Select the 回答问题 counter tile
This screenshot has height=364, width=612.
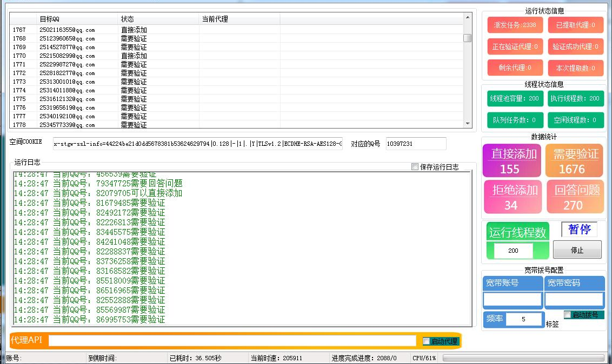point(574,197)
